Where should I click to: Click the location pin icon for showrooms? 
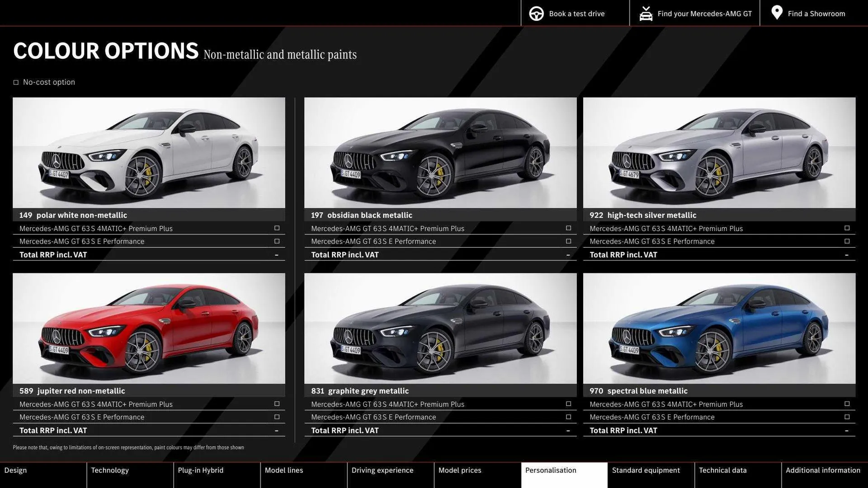(776, 13)
